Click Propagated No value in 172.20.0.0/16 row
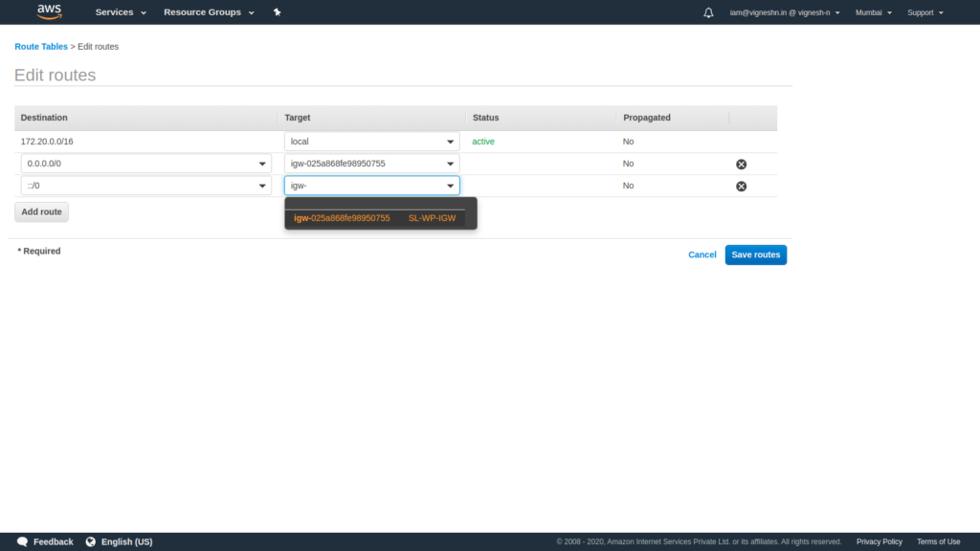Image resolution: width=980 pixels, height=551 pixels. [628, 142]
